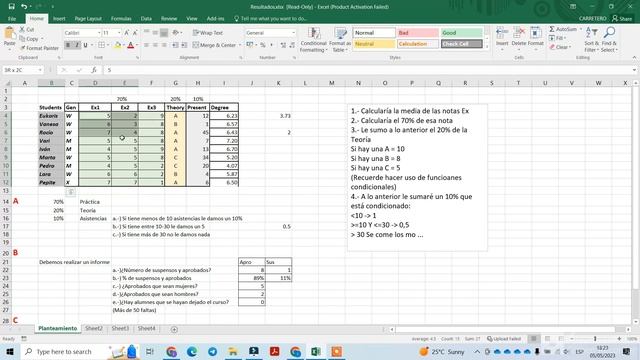Screen dimensions: 640x360
Task: Decrease font size with smaller A icon
Action: coord(135,33)
